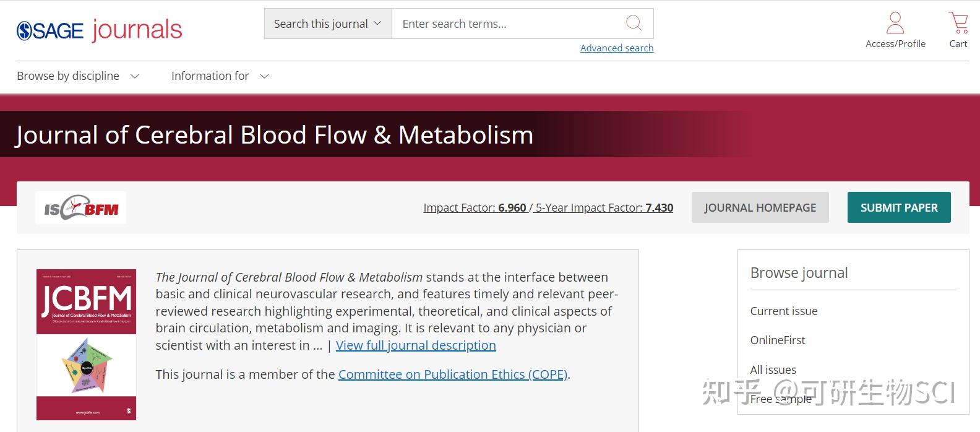Image resolution: width=980 pixels, height=432 pixels.
Task: Open the JCBFM journal cover thumbnail
Action: tap(86, 344)
